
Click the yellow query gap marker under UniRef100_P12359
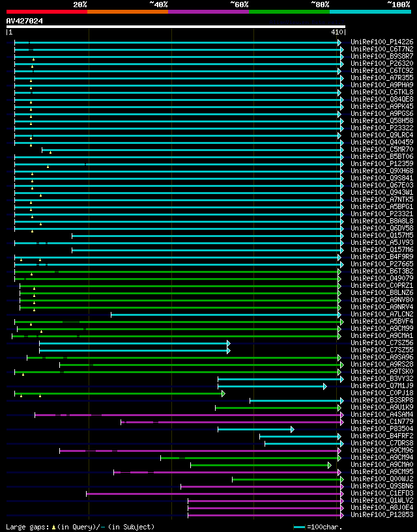pos(48,167)
